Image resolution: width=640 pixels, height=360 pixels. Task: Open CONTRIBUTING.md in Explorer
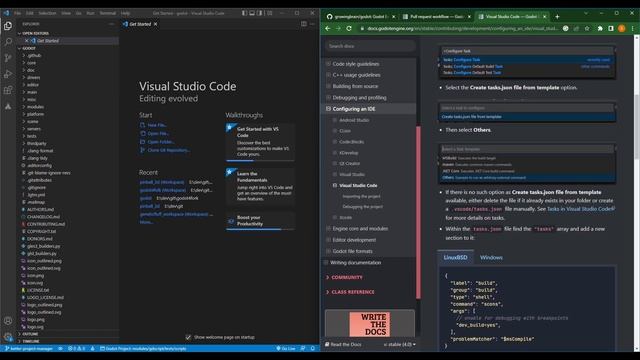tap(46, 224)
